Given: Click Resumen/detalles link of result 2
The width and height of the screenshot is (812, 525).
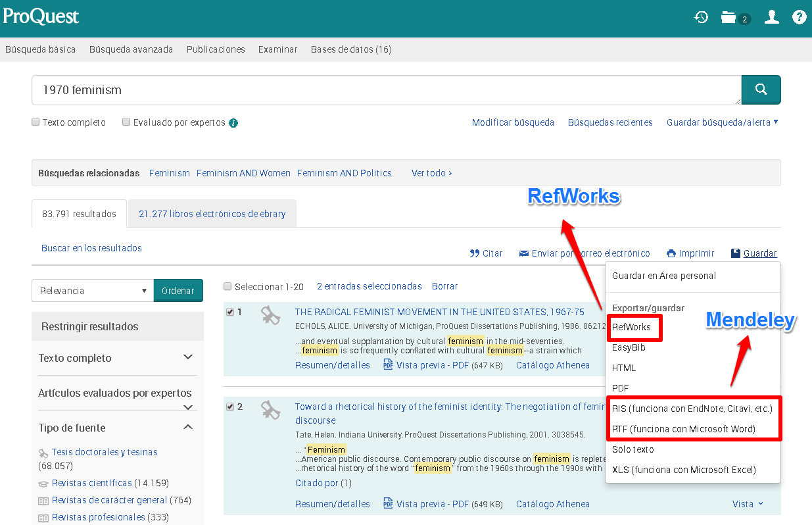Looking at the screenshot, I should point(333,504).
